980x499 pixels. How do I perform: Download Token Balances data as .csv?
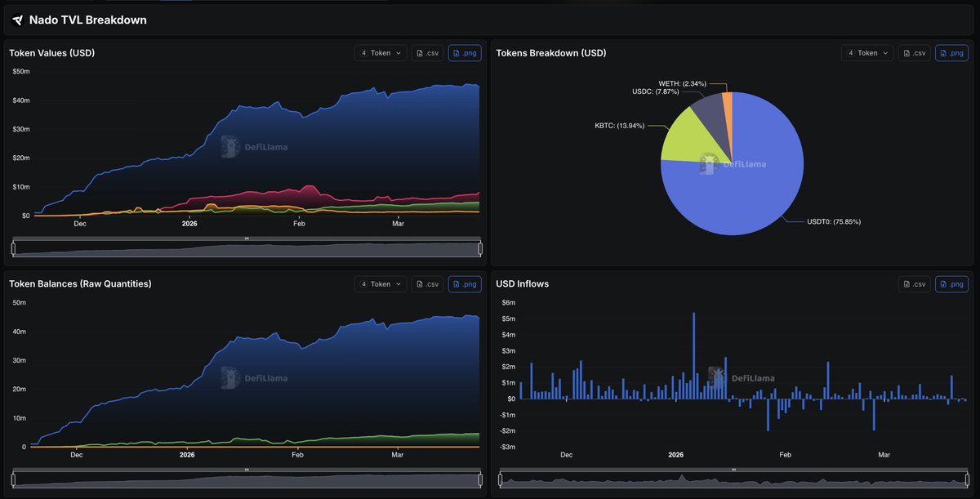[x=428, y=284]
